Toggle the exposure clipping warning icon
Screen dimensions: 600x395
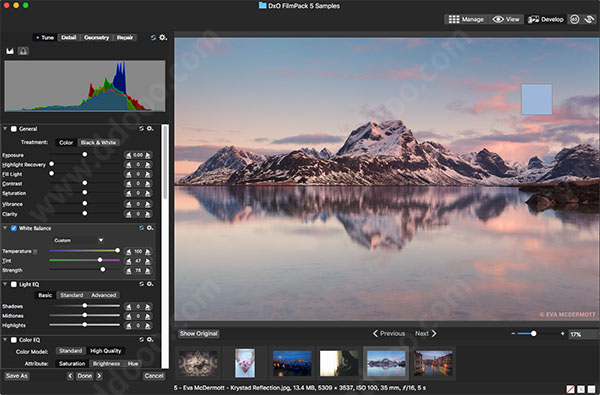click(x=23, y=51)
